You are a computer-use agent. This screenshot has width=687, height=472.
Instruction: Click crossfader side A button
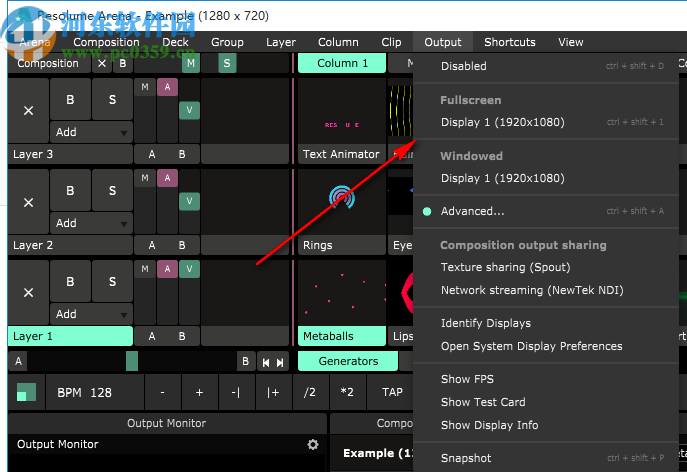pyautogui.click(x=18, y=361)
